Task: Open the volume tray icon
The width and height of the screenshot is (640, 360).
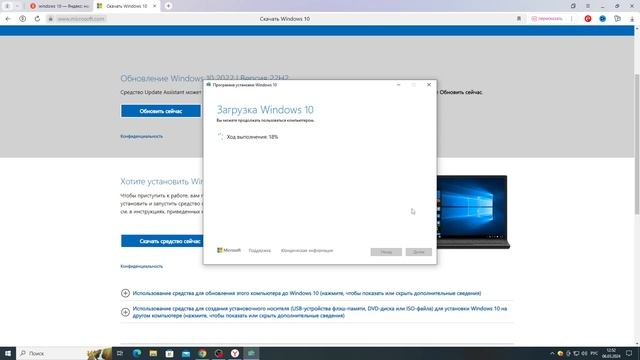Action: pyautogui.click(x=584, y=353)
